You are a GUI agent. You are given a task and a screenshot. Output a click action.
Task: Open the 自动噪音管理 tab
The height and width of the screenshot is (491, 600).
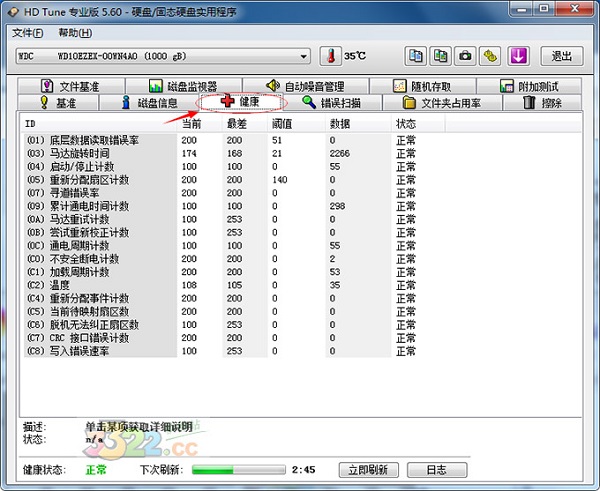tap(310, 86)
